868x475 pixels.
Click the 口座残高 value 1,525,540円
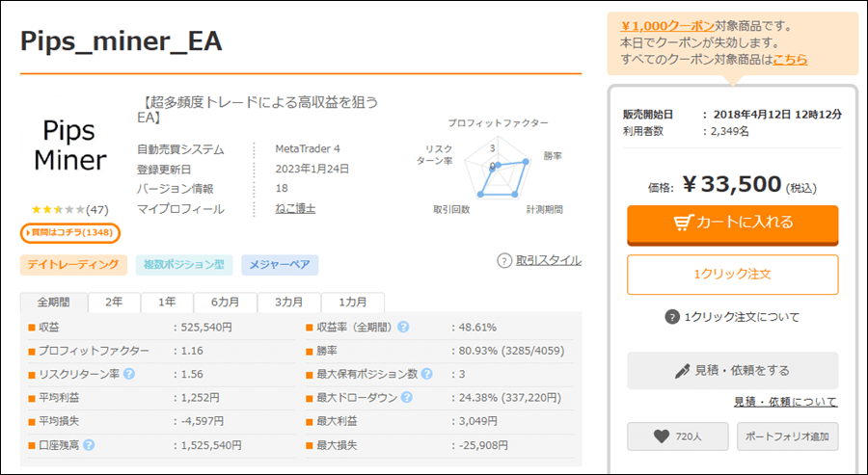tap(211, 445)
